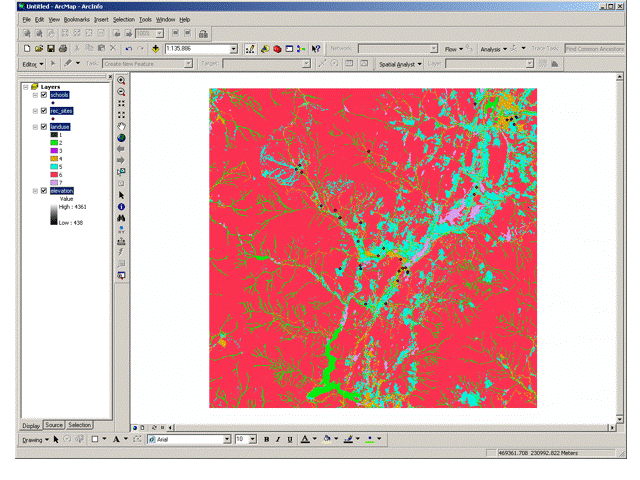Toggle the rec_sites layer checkbox
The height and width of the screenshot is (480, 640).
44,111
